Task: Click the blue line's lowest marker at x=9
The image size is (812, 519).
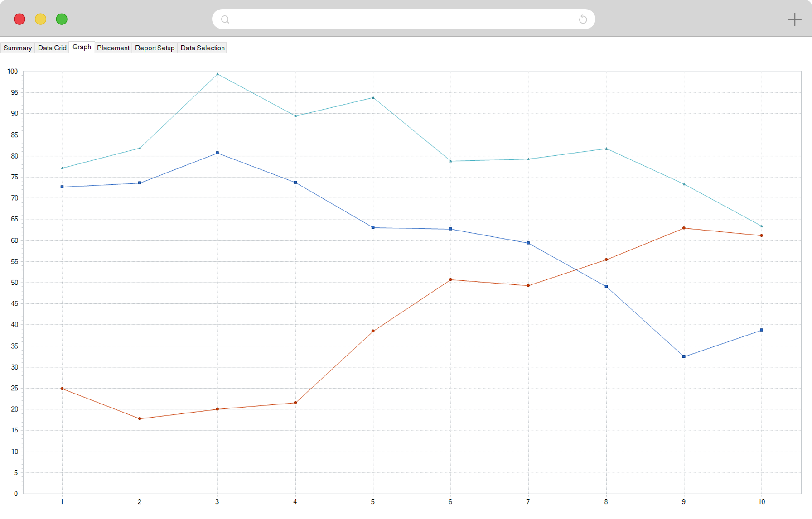Action: click(x=684, y=356)
